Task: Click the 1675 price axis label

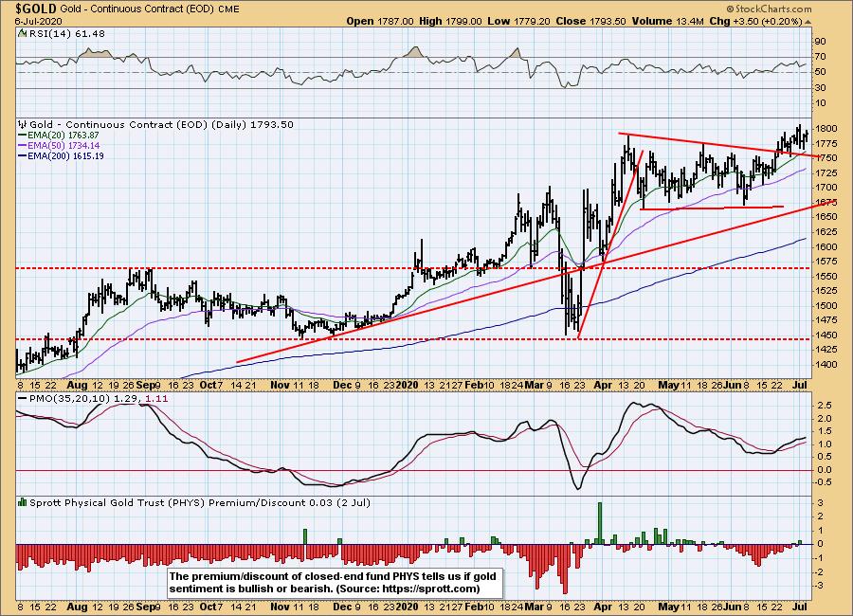Action: click(x=826, y=203)
